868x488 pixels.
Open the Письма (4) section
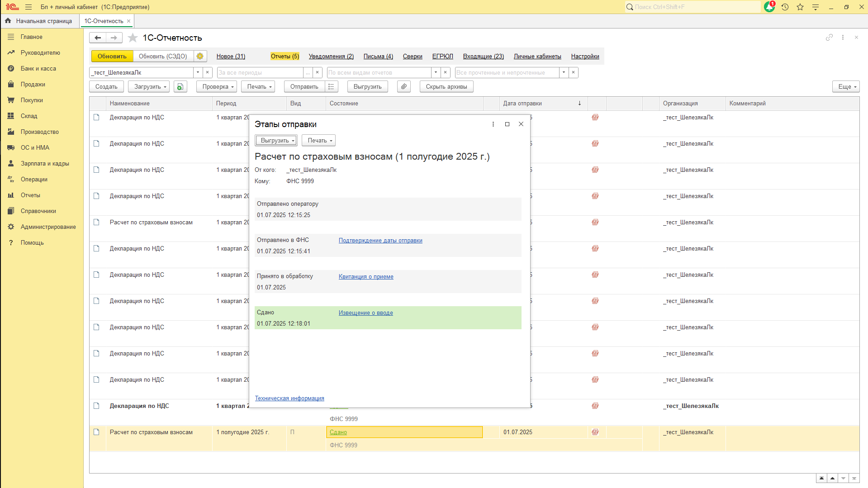point(378,57)
